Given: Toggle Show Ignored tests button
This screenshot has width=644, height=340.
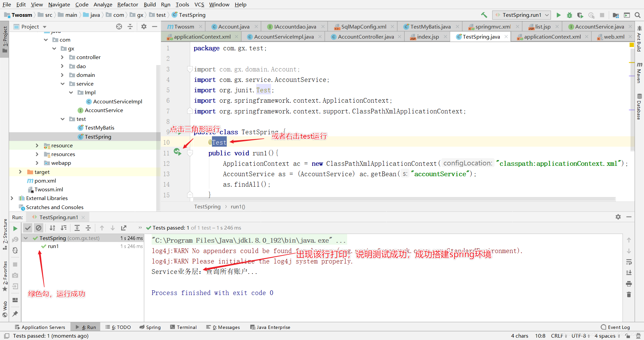Looking at the screenshot, I should tap(39, 228).
